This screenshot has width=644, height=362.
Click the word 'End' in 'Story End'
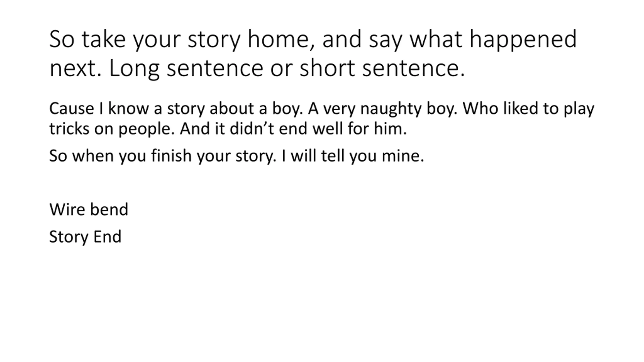107,237
